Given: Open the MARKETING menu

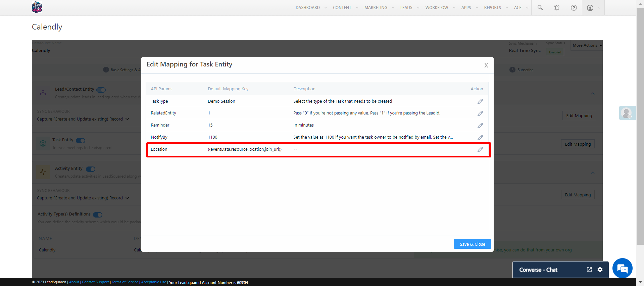Looking at the screenshot, I should (x=376, y=8).
